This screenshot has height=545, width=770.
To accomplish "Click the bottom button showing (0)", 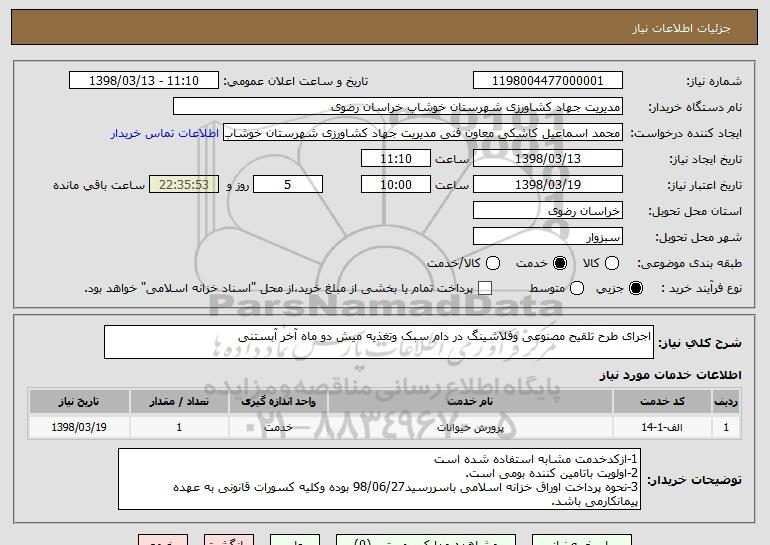I will tap(426, 540).
